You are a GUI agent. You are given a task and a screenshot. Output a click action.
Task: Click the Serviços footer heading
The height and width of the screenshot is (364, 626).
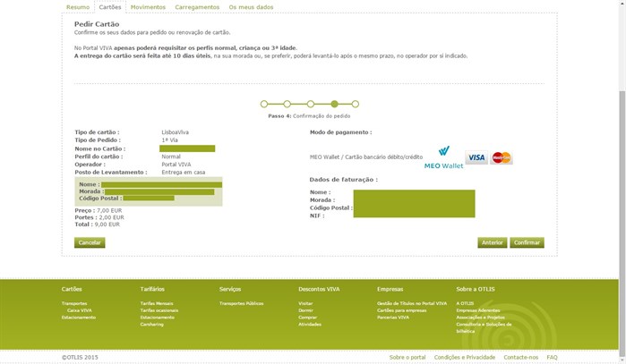click(230, 289)
